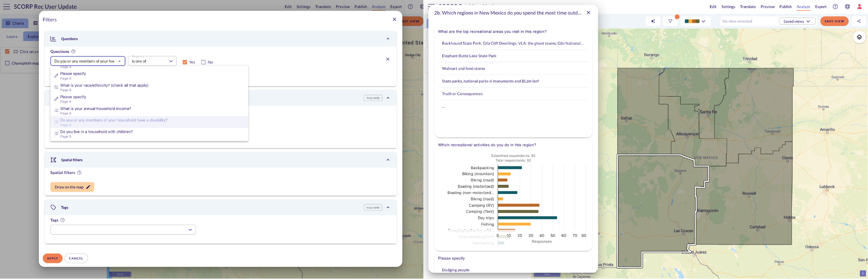This screenshot has height=279, width=868.
Task: Open help tooltip next to Questions label
Action: [x=73, y=51]
